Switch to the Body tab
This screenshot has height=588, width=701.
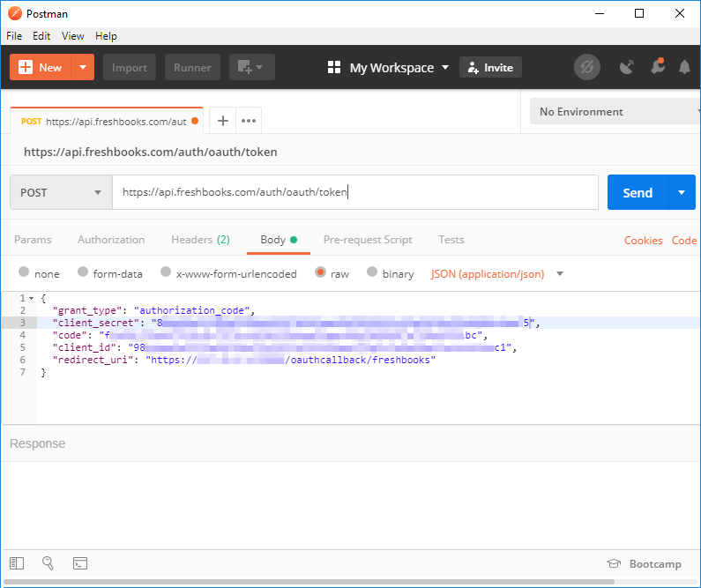click(x=279, y=240)
